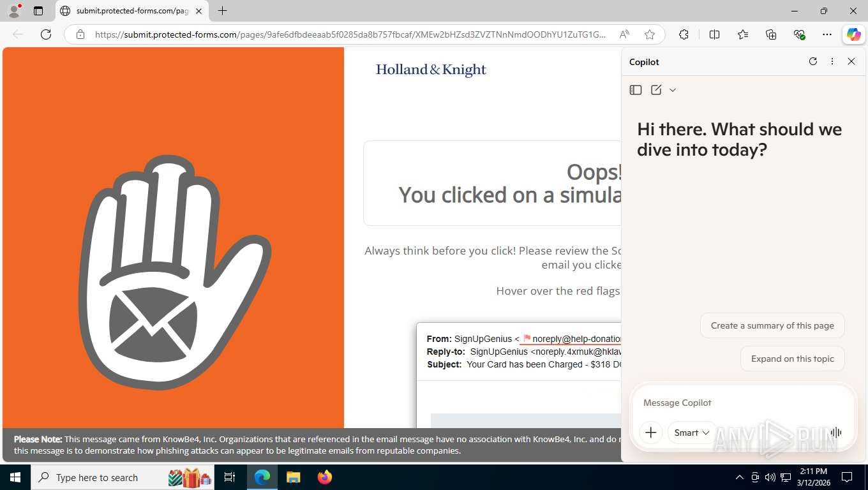Toggle the Copilot sidebar button
The image size is (868, 490).
click(x=853, y=34)
